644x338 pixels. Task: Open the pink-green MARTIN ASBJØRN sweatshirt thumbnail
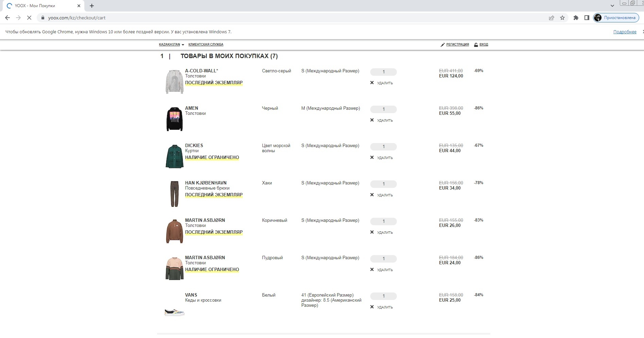click(x=174, y=268)
